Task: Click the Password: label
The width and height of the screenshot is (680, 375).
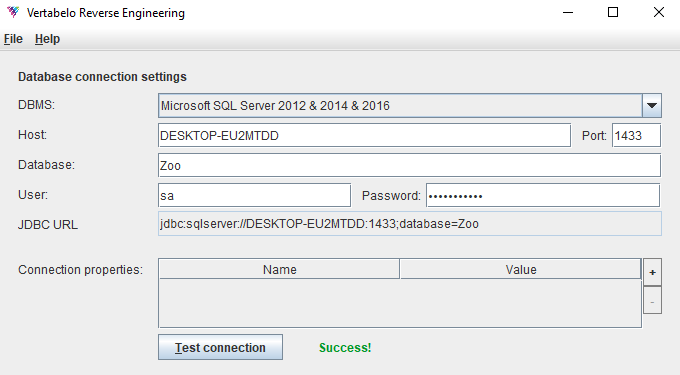Action: [391, 196]
